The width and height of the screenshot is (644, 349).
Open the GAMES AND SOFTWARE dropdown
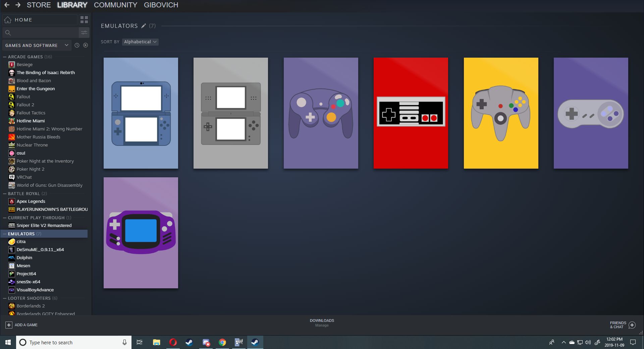[x=36, y=45]
